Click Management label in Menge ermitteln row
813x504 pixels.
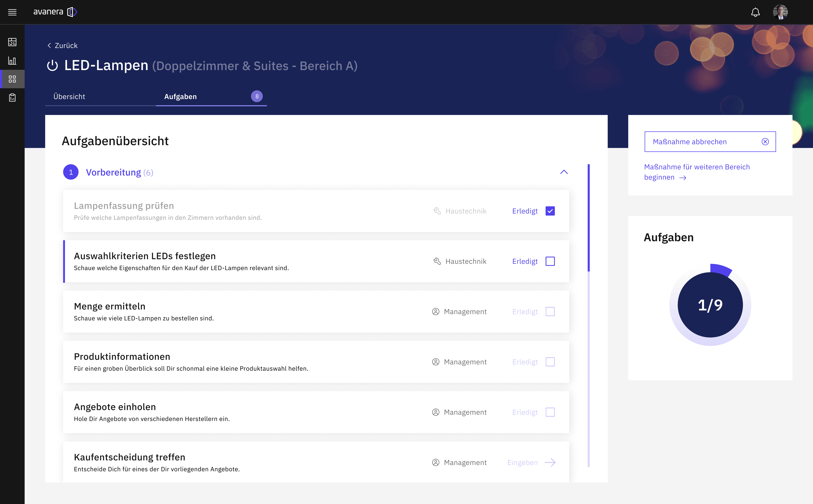pos(465,312)
